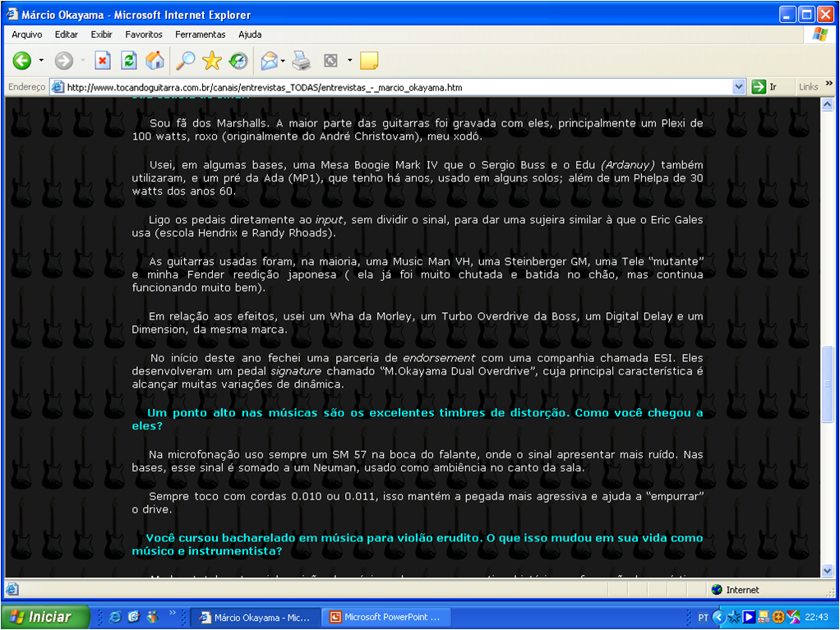Stop page loading with red X icon
The width and height of the screenshot is (840, 630).
click(x=102, y=61)
